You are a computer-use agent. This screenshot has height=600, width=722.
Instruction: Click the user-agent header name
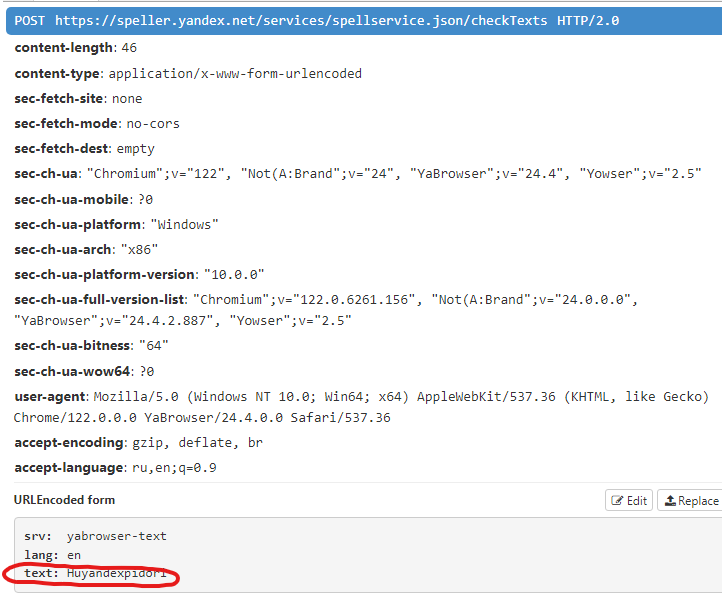[50, 396]
